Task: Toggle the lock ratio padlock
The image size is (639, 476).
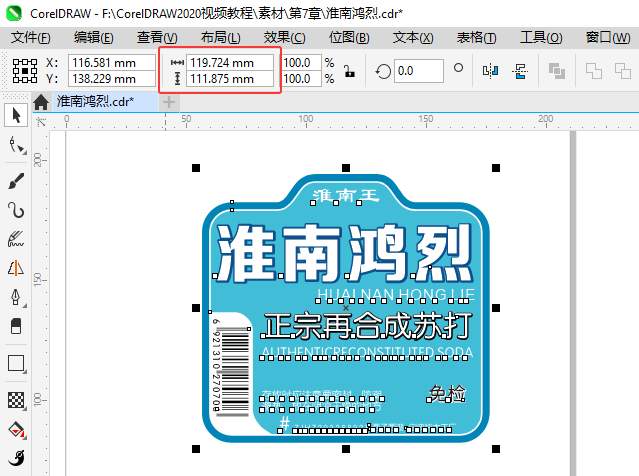Action: point(349,71)
